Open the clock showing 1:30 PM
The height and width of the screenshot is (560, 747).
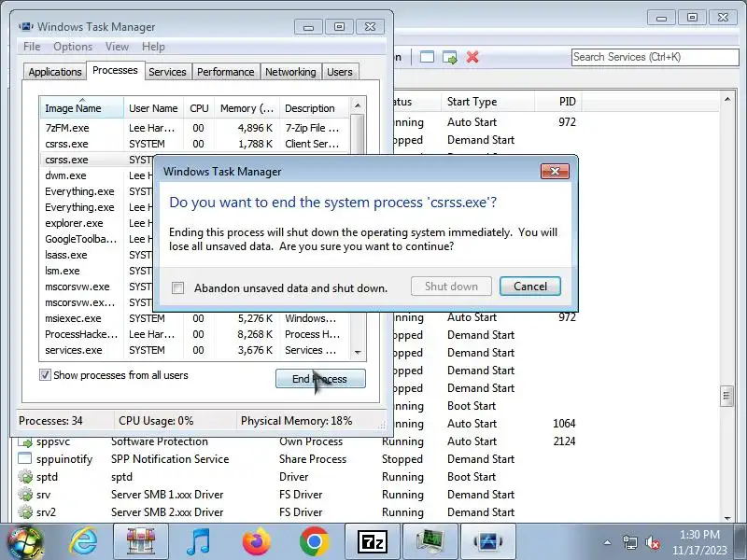tap(699, 542)
